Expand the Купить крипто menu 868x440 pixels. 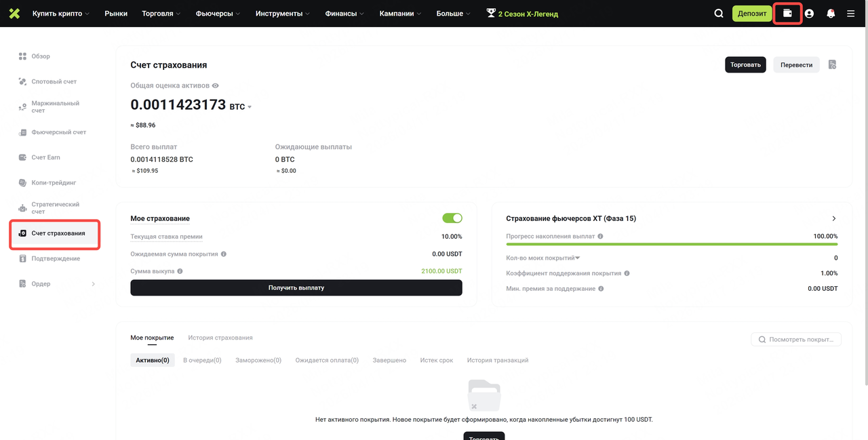tap(61, 14)
